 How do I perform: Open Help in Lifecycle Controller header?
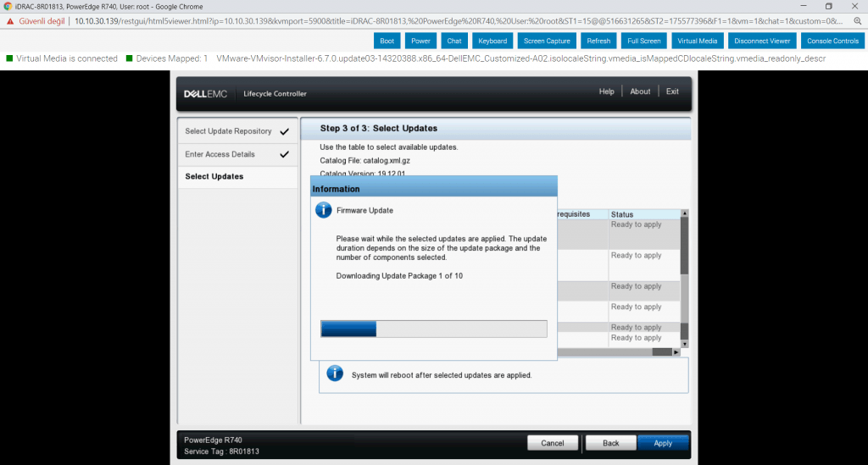pos(606,91)
